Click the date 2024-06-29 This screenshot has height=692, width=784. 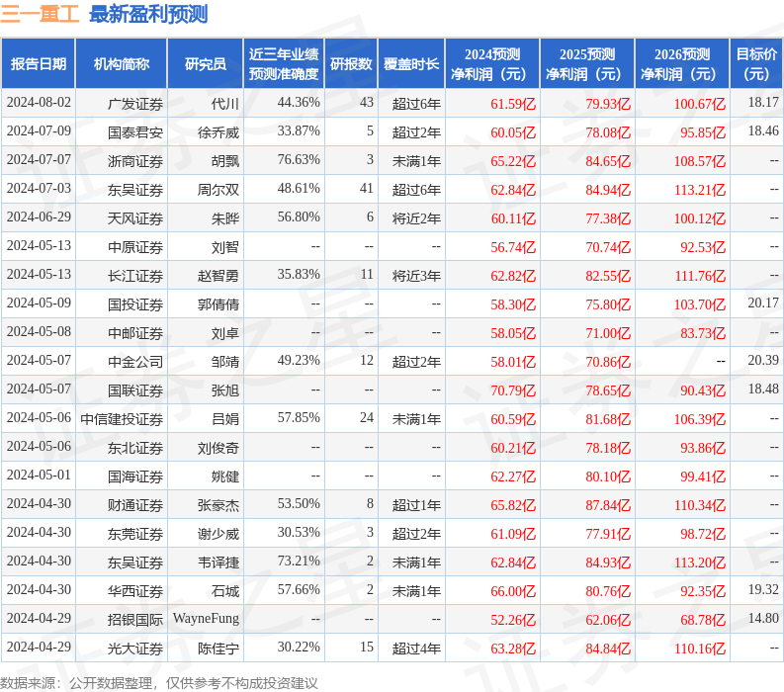tap(39, 216)
